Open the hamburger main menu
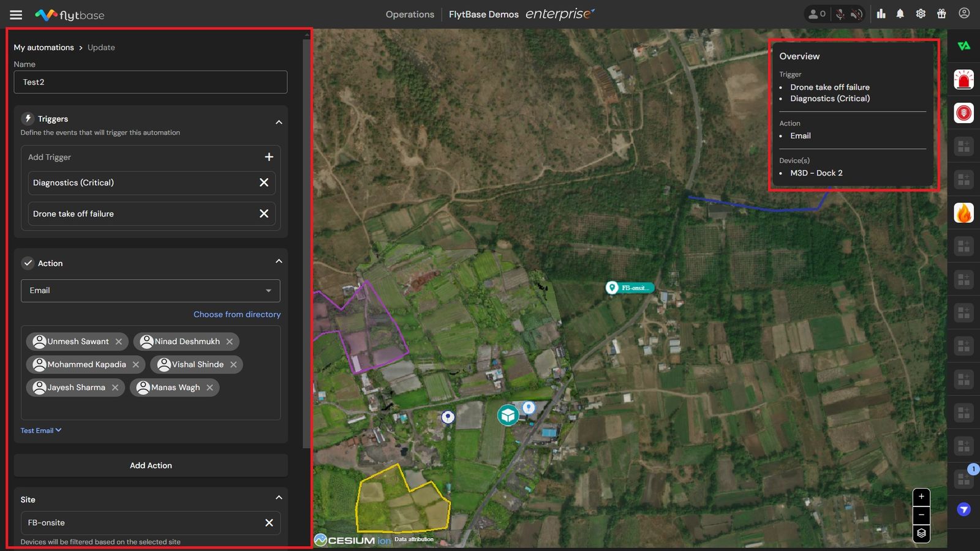980x551 pixels. tap(16, 15)
